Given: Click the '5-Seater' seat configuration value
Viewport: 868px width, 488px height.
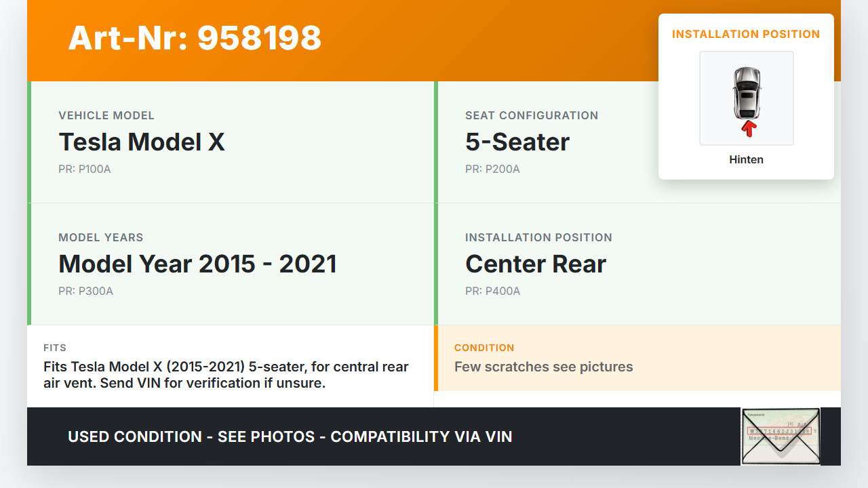Looking at the screenshot, I should [x=517, y=142].
